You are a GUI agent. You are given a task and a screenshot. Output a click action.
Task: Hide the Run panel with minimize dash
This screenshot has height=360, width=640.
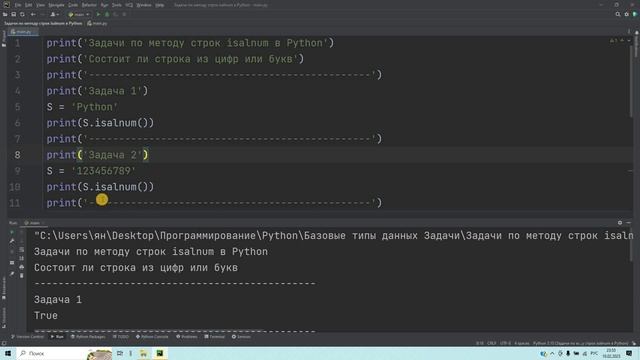[x=629, y=223]
